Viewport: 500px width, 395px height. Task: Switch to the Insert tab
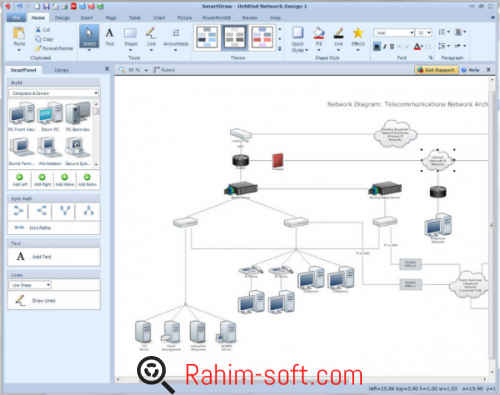87,18
